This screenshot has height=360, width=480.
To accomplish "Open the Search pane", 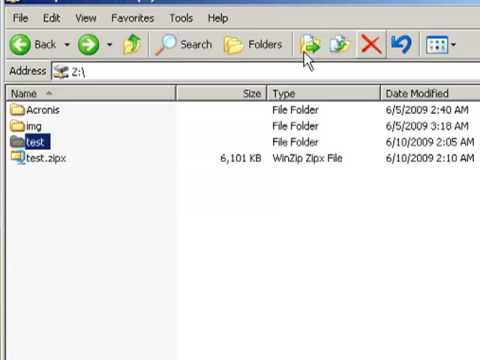I will click(x=184, y=44).
